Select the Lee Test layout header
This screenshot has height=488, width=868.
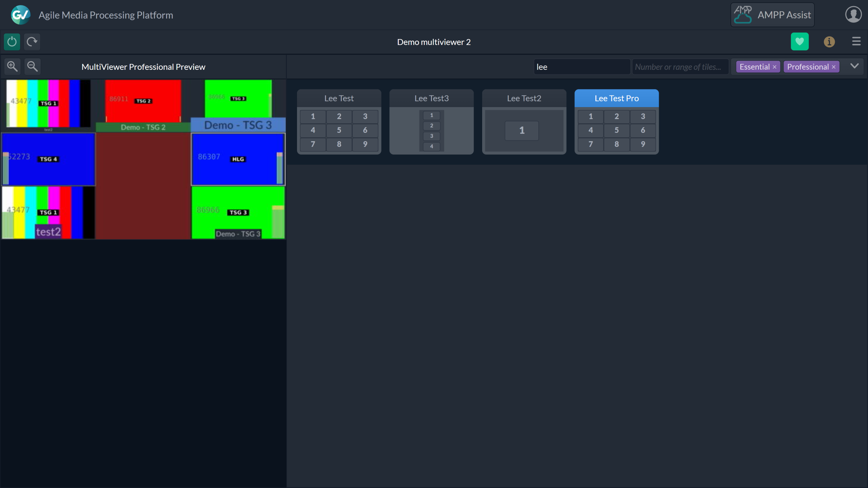(x=339, y=98)
